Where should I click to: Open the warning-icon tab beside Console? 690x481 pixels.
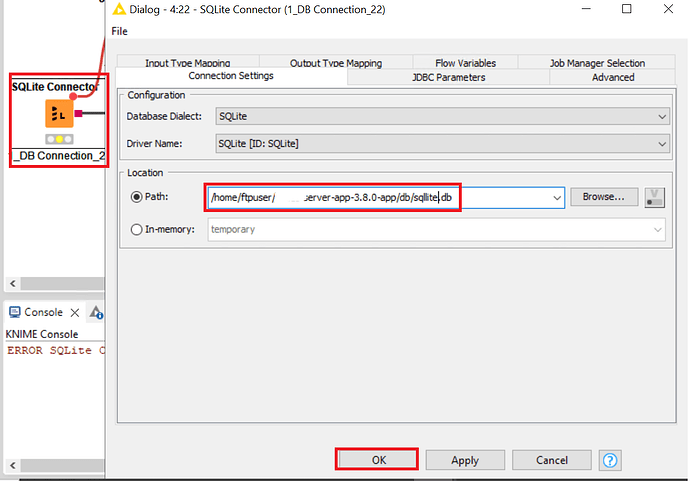tap(96, 312)
